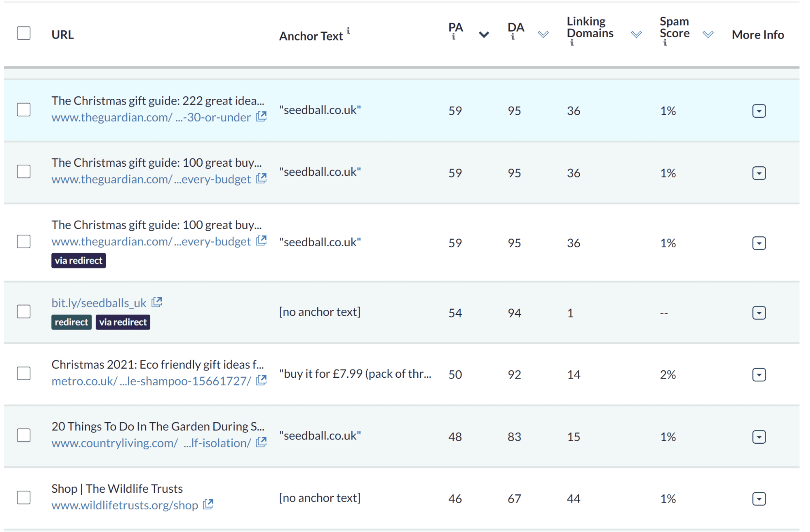Expand the Spam Score sort chevron
Viewport: 810px width, 532px height.
[707, 35]
